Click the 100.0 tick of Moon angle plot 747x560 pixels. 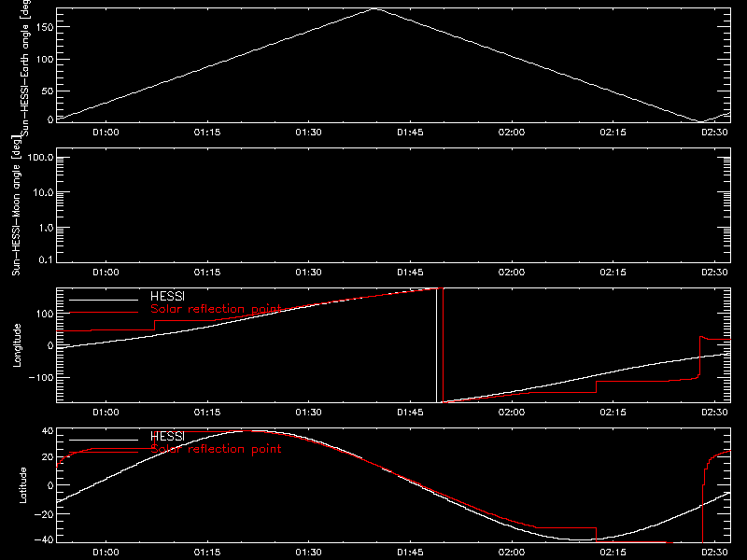click(x=40, y=158)
